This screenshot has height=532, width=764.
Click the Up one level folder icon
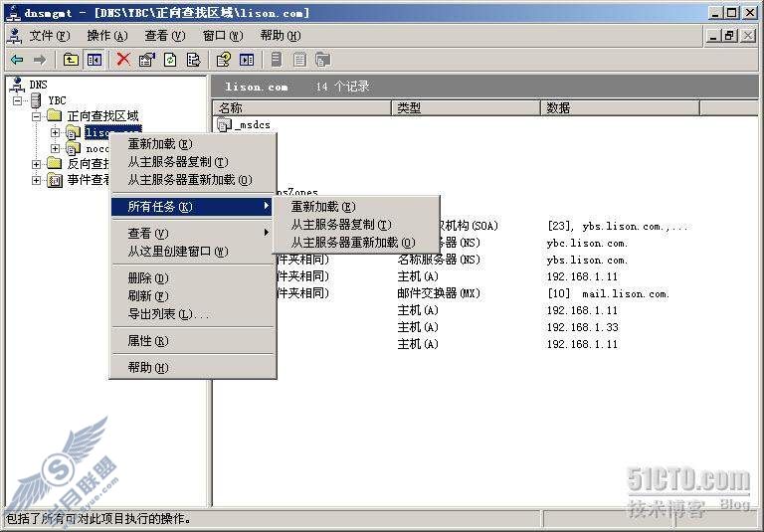pyautogui.click(x=72, y=60)
